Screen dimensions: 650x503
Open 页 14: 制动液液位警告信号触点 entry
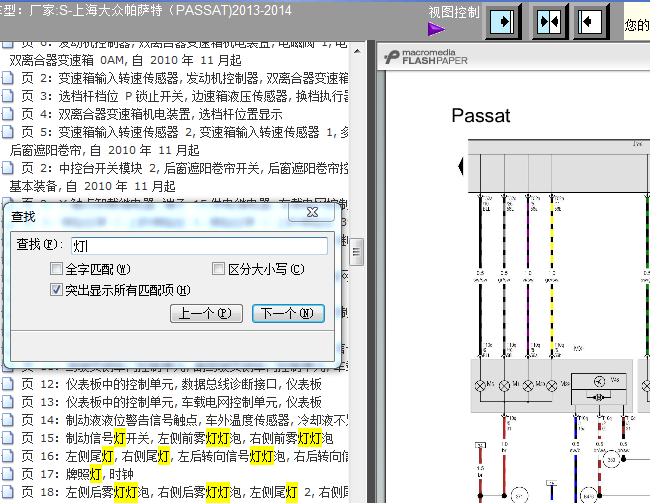pos(184,420)
